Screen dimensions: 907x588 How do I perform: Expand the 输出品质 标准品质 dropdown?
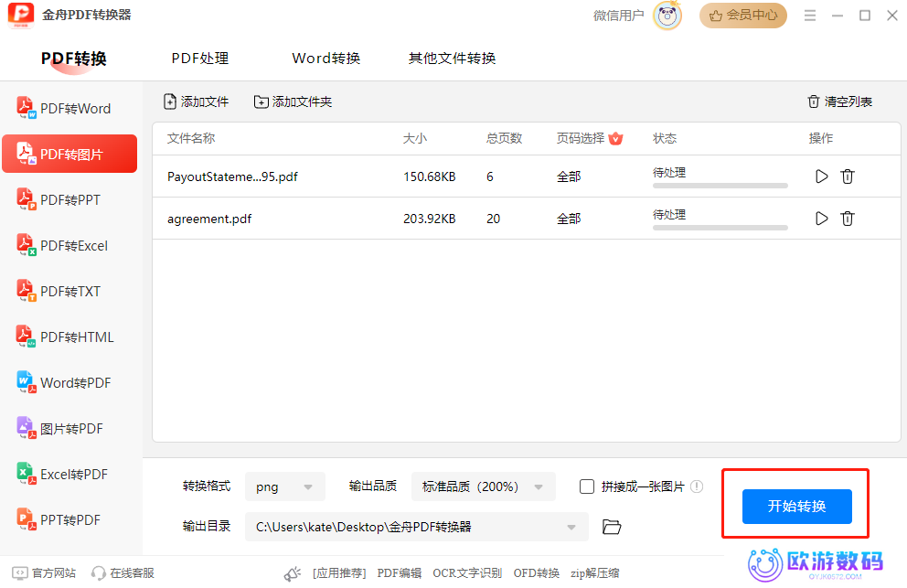484,486
